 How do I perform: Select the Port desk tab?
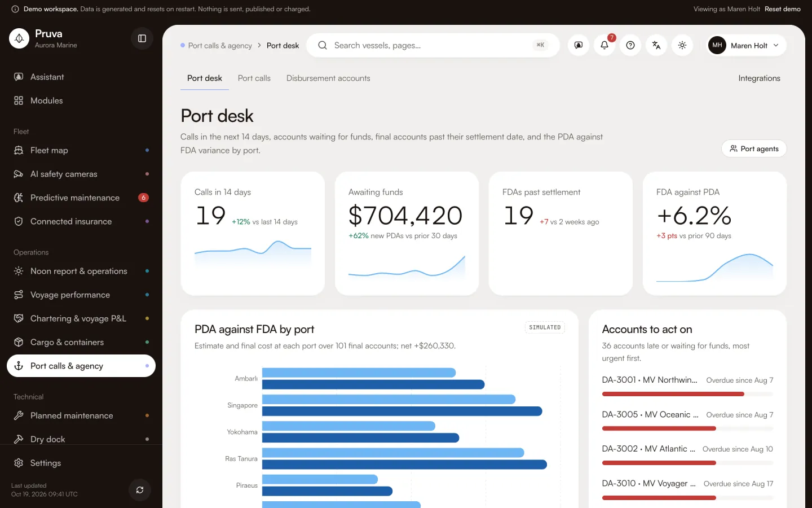click(205, 78)
